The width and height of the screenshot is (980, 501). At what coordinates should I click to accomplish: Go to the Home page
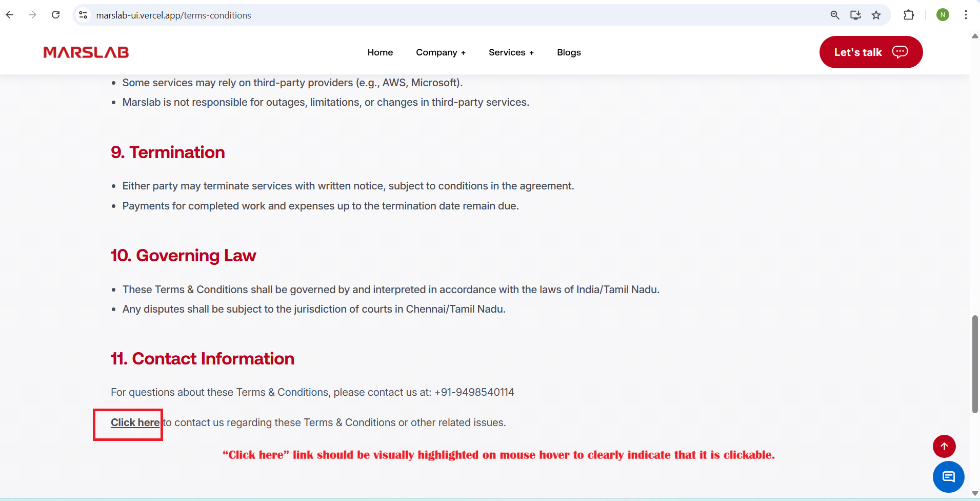point(380,52)
